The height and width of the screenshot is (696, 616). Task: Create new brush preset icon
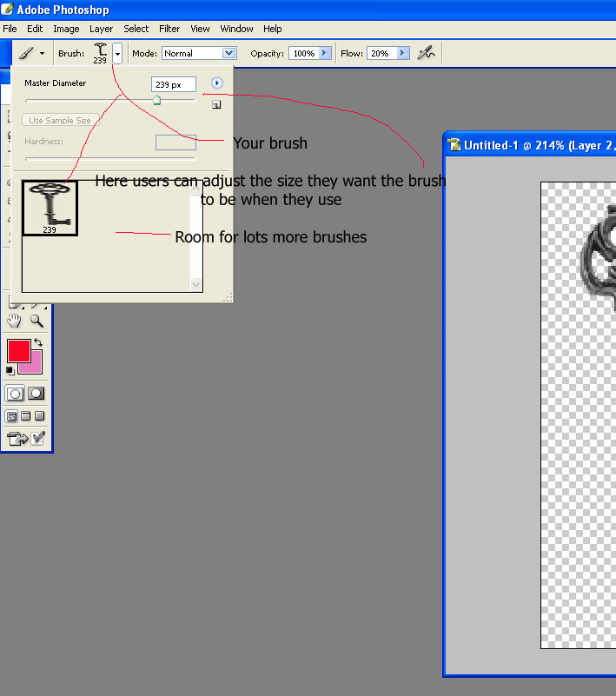pyautogui.click(x=216, y=105)
